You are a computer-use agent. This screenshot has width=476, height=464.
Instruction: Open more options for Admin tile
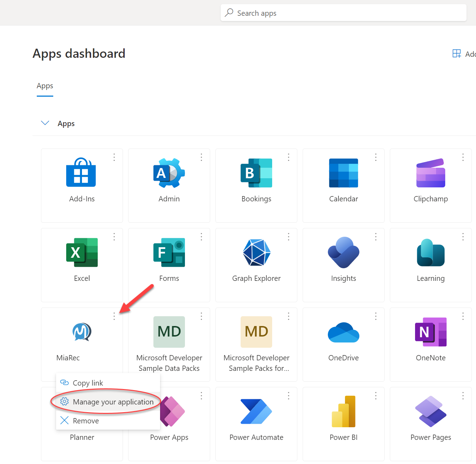click(x=201, y=157)
